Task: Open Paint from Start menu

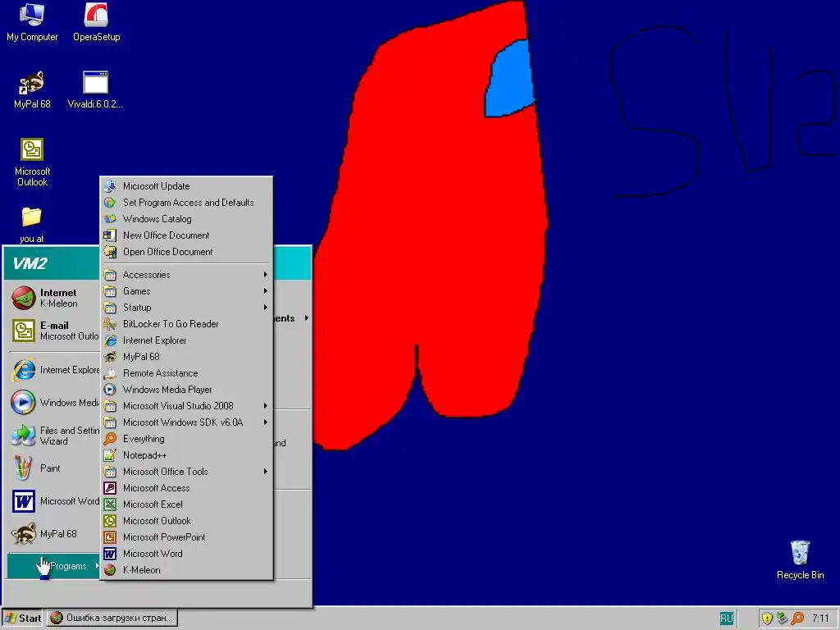Action: click(53, 468)
